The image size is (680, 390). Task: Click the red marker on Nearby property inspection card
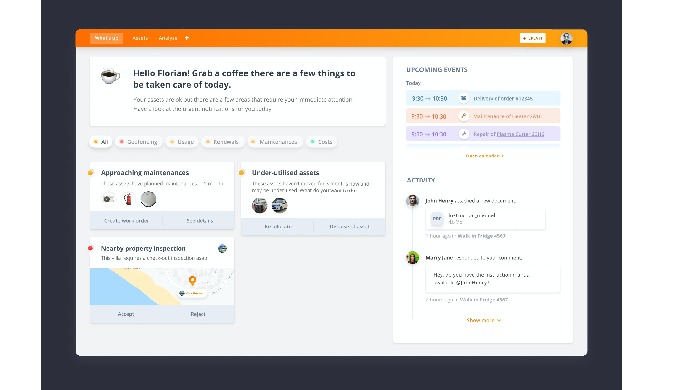pyautogui.click(x=90, y=248)
